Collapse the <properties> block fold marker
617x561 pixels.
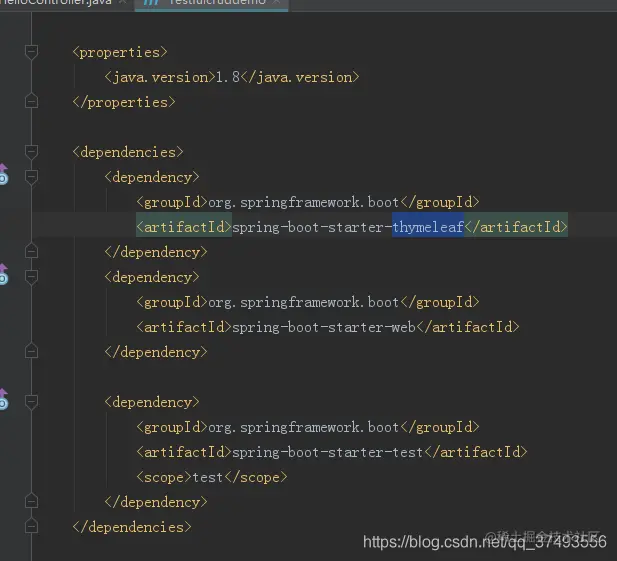click(31, 52)
